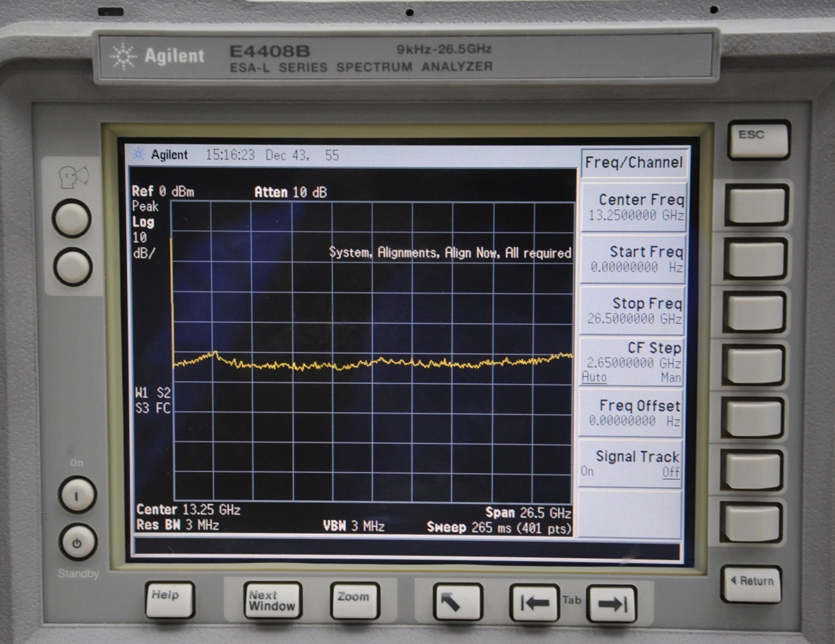Click the Tab left arrow key
Image resolution: width=835 pixels, height=644 pixels.
534,603
